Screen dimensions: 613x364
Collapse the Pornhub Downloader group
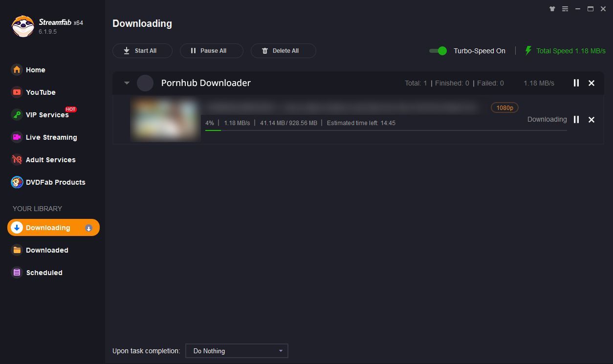pos(127,83)
